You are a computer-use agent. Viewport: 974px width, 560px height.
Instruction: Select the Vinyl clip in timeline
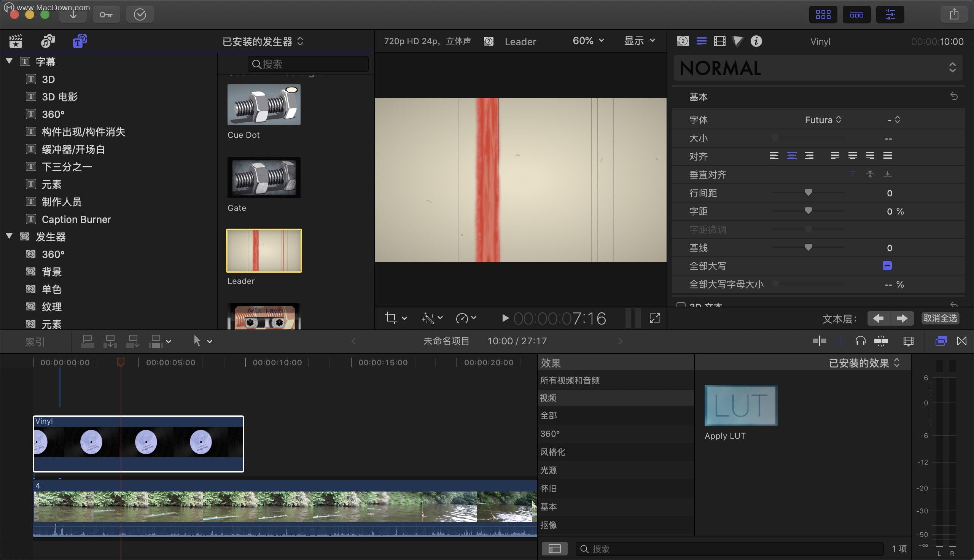(x=138, y=444)
